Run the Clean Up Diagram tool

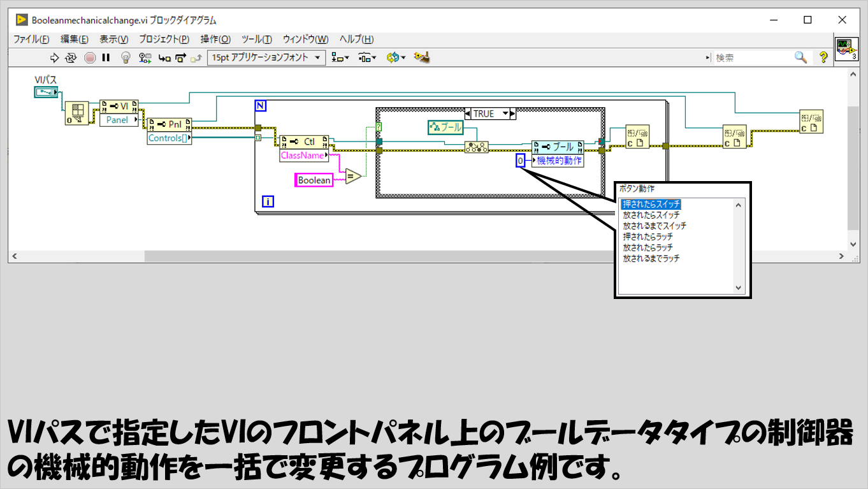(421, 57)
